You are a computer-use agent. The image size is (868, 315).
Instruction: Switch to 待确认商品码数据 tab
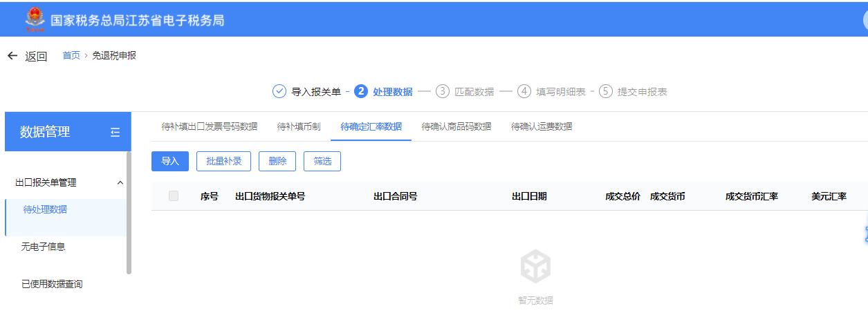[x=456, y=126]
